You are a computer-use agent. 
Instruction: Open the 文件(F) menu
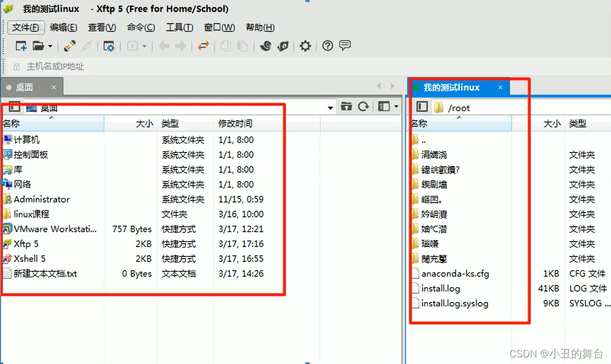(26, 27)
